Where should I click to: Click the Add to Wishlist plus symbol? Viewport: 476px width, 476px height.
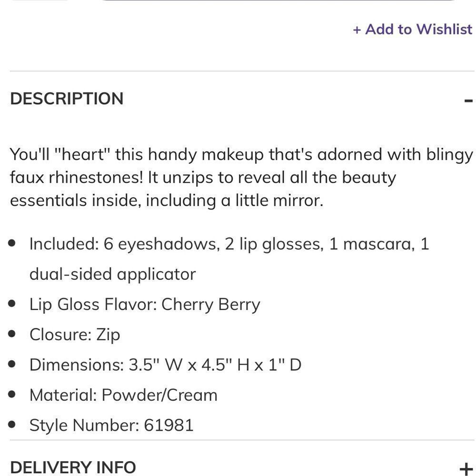[357, 29]
